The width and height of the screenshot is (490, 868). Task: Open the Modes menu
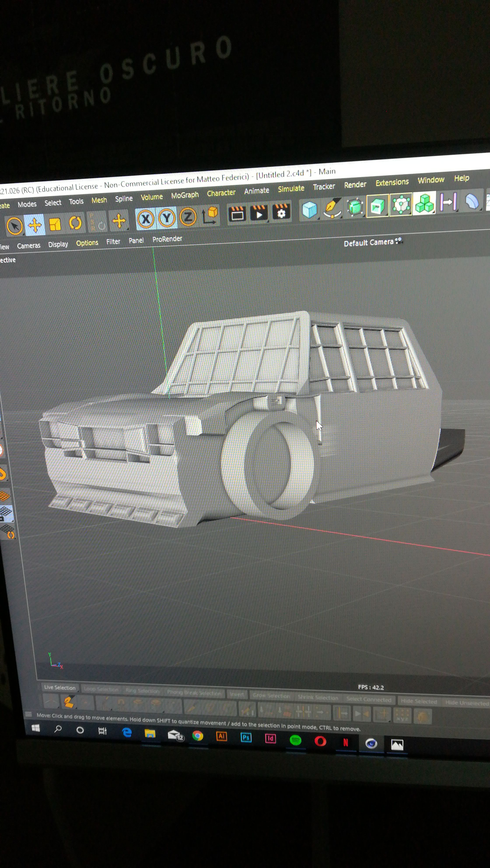pos(27,204)
